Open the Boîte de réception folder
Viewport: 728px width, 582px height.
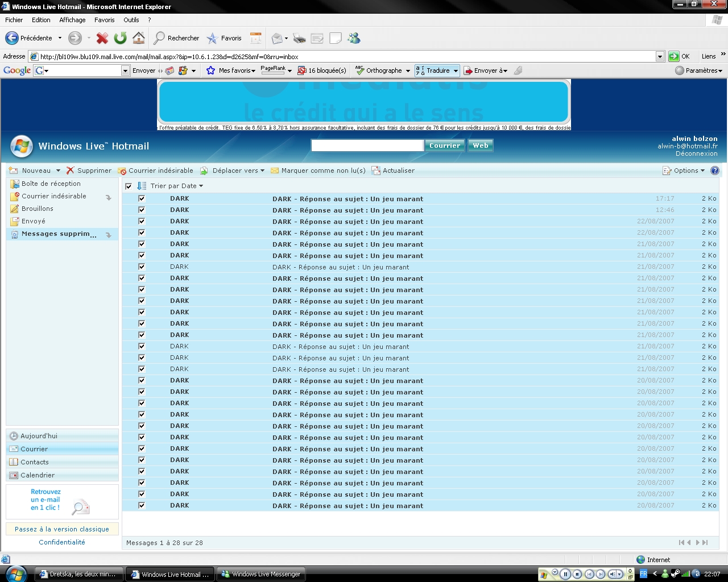point(51,184)
